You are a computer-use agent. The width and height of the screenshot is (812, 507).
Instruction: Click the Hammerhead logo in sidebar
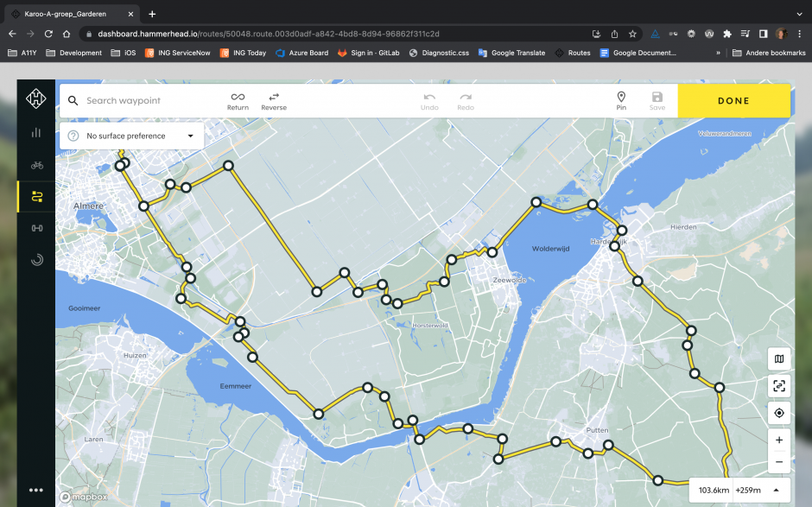tap(36, 100)
